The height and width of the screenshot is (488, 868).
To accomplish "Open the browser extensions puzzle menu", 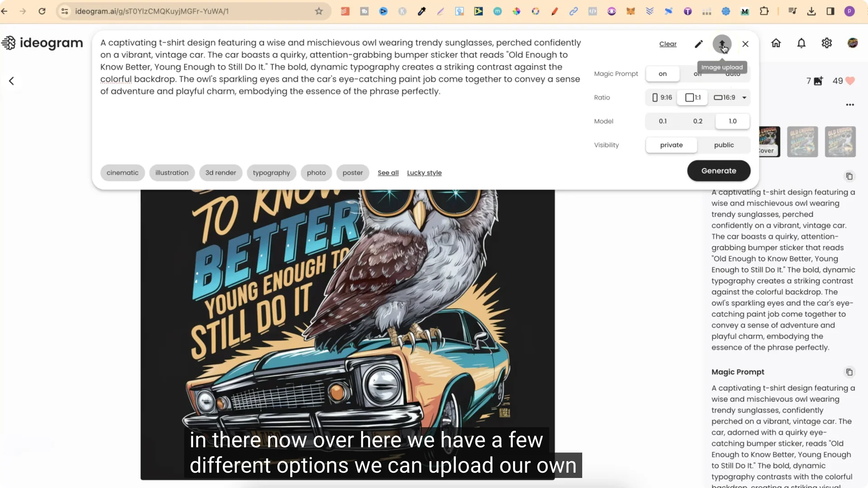I will click(764, 11).
